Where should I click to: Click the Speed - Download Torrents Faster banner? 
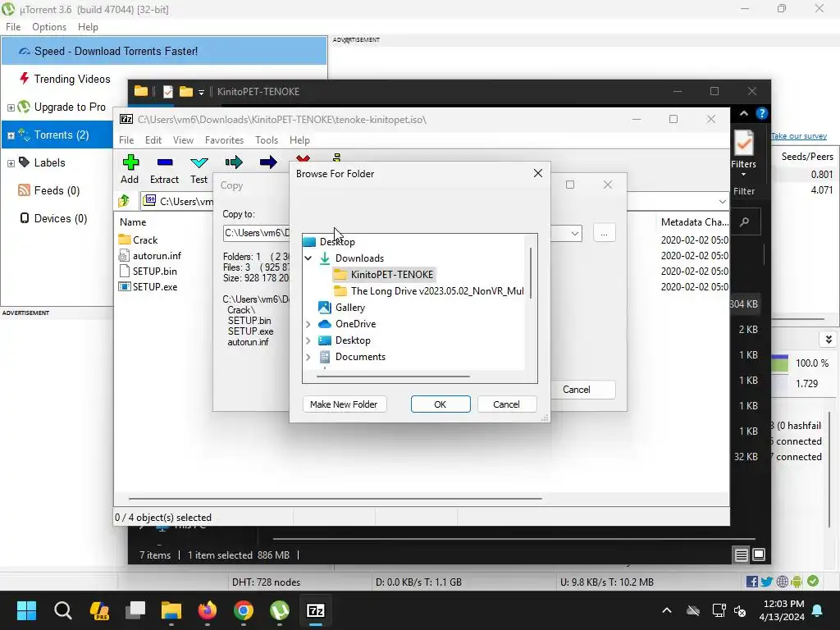pyautogui.click(x=164, y=51)
